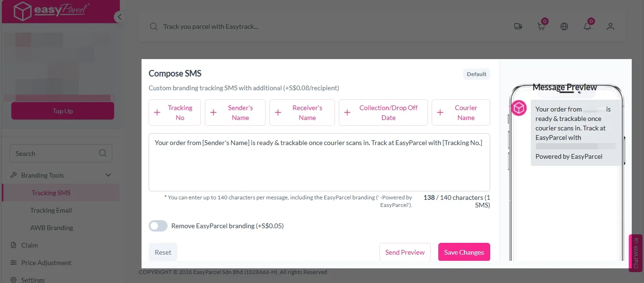644x283 pixels.
Task: Add the Courier Name placeholder tag
Action: (x=460, y=112)
